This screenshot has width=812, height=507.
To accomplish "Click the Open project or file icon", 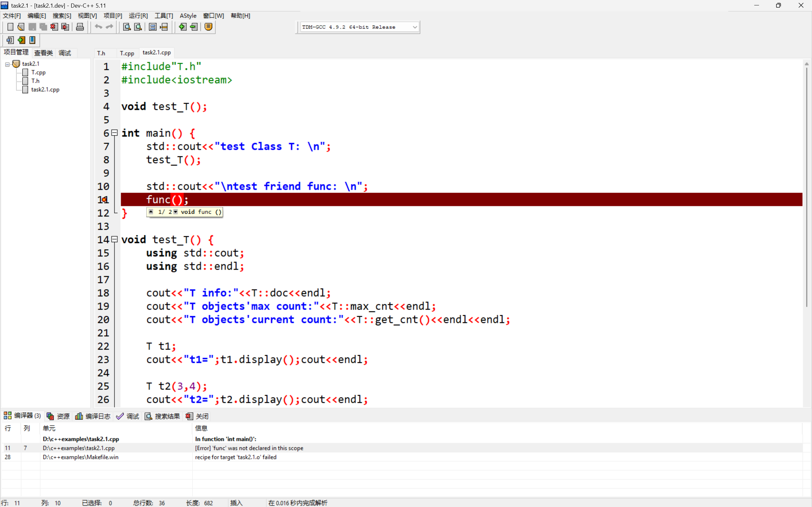I will tap(21, 27).
